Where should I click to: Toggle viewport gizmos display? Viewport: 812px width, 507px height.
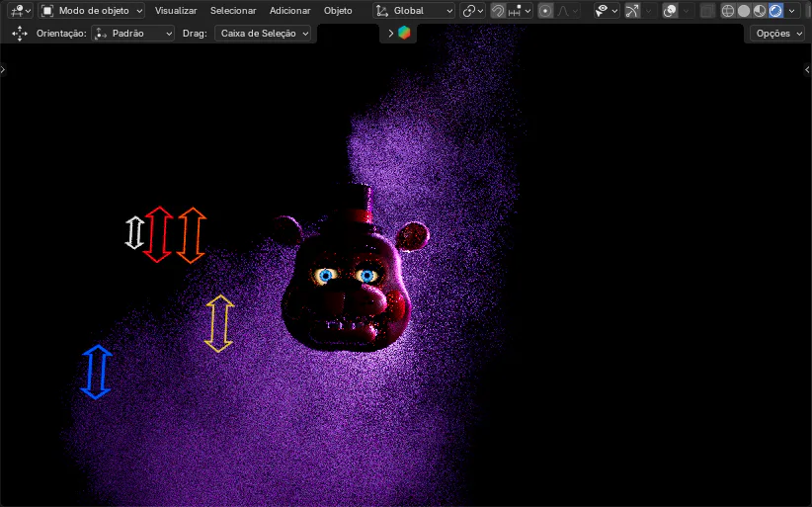(632, 10)
